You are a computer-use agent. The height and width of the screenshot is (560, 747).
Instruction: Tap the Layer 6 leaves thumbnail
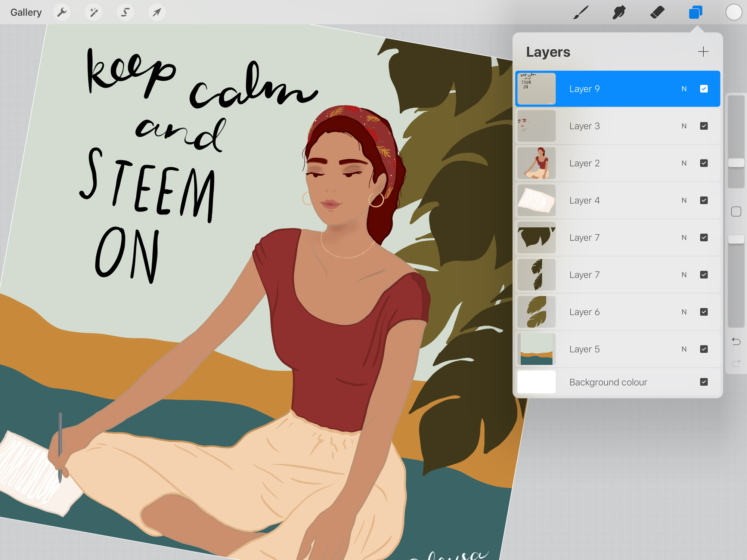(536, 312)
